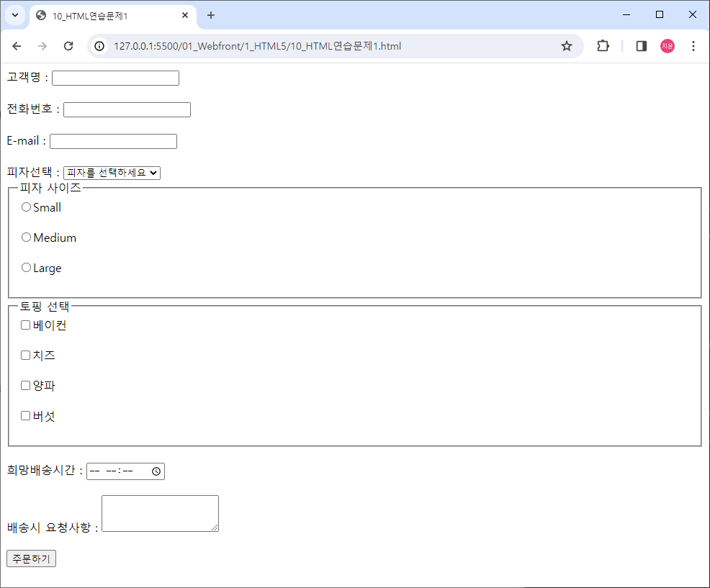Open the 피자를 선택하세요 dropdown
Screen dimensions: 710x588
(x=112, y=173)
